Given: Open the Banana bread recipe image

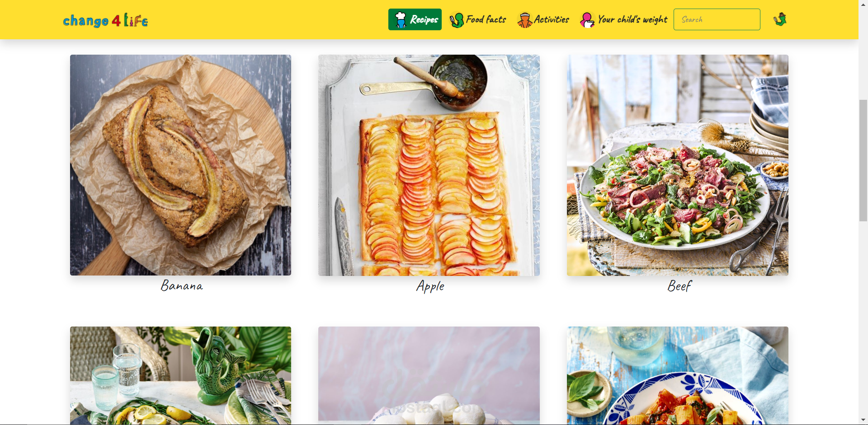Looking at the screenshot, I should tap(180, 165).
